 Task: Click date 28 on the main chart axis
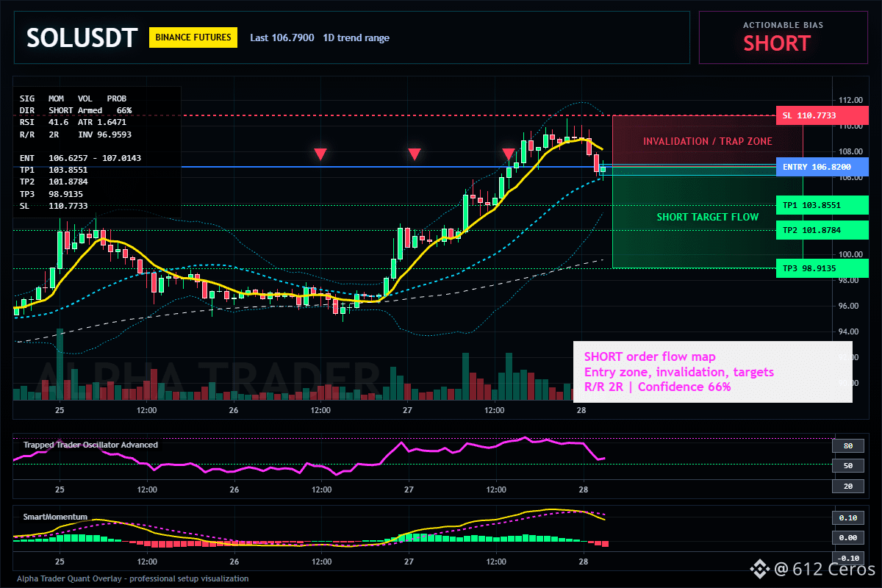[583, 410]
